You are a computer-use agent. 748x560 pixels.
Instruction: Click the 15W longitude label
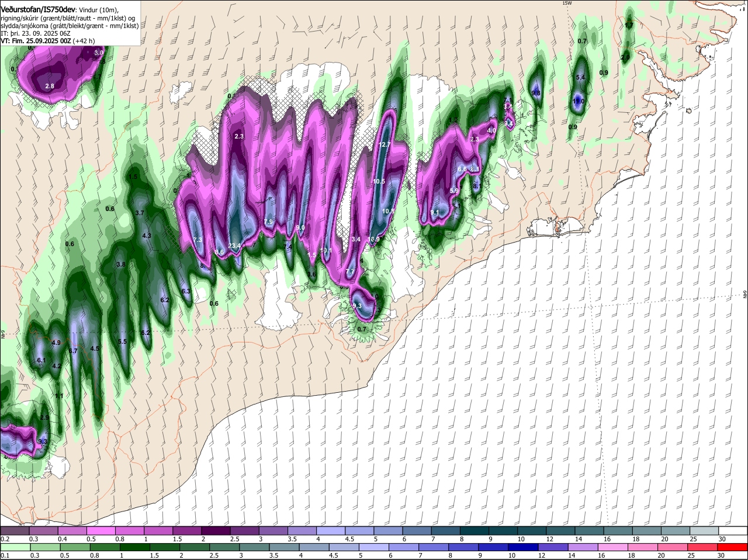(566, 3)
